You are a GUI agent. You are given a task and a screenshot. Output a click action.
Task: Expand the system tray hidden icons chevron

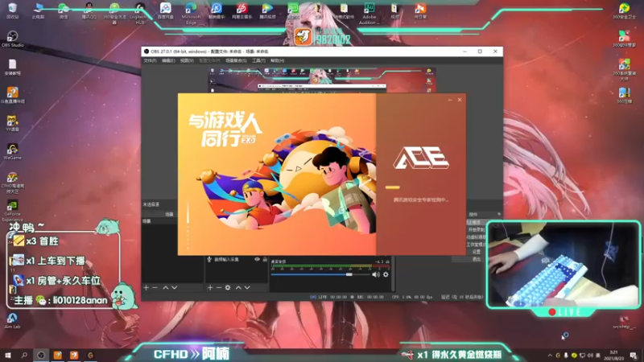pyautogui.click(x=550, y=356)
